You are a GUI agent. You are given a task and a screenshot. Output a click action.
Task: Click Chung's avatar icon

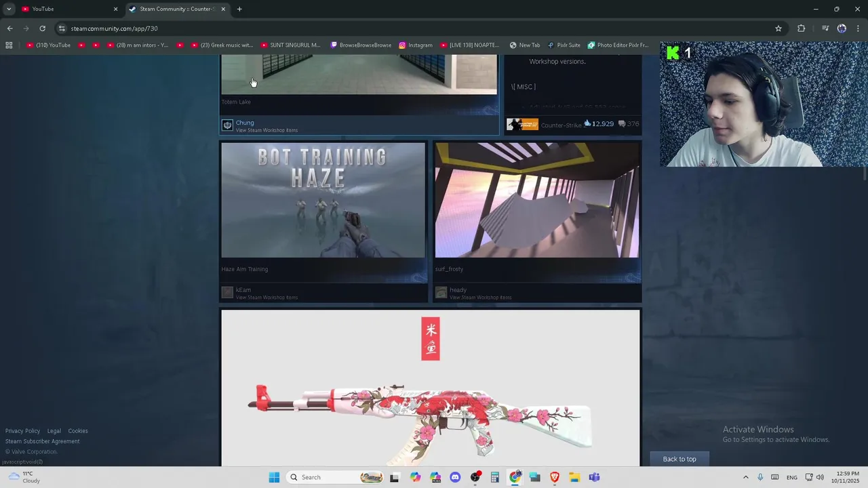tap(227, 125)
